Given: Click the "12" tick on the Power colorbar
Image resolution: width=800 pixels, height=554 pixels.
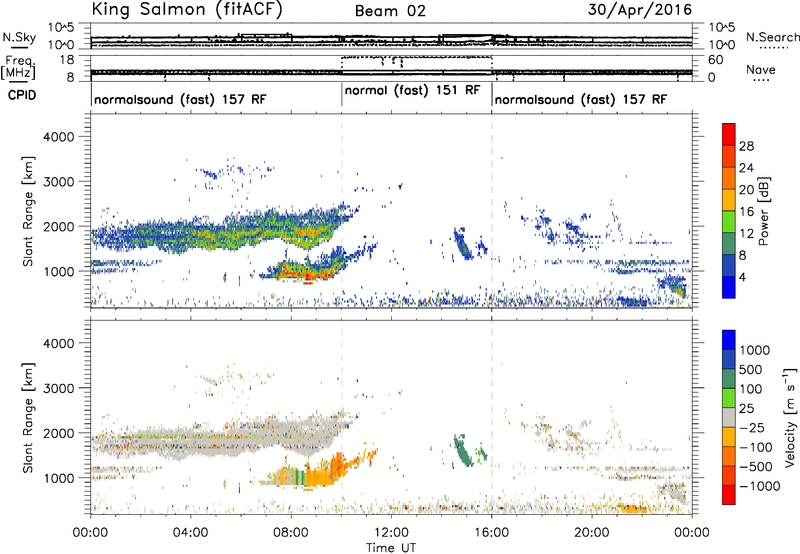Looking at the screenshot, I should pyautogui.click(x=746, y=234).
